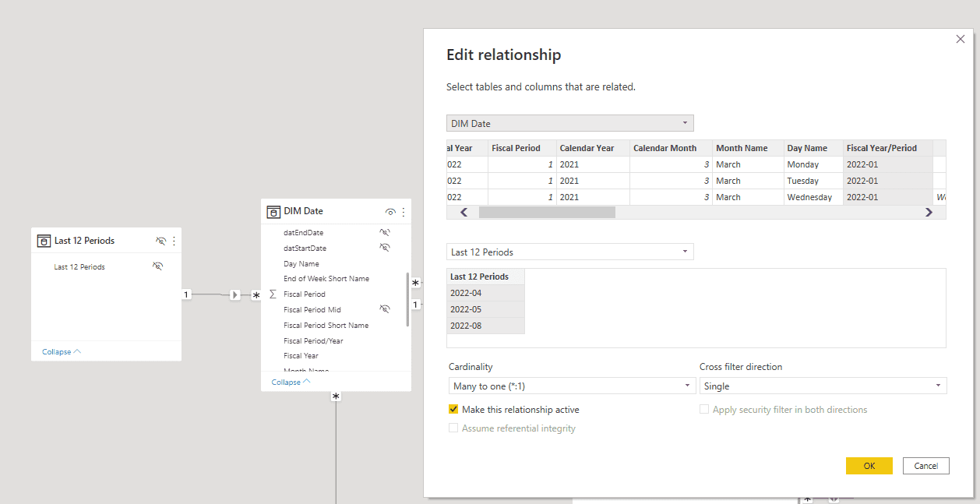
Task: Open the Last 12 Periods table options menu
Action: pos(173,241)
